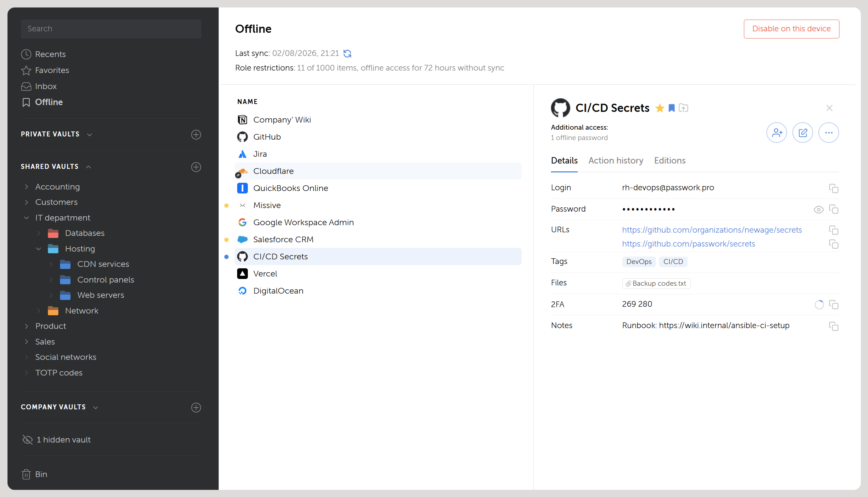Select the Details tab

564,161
